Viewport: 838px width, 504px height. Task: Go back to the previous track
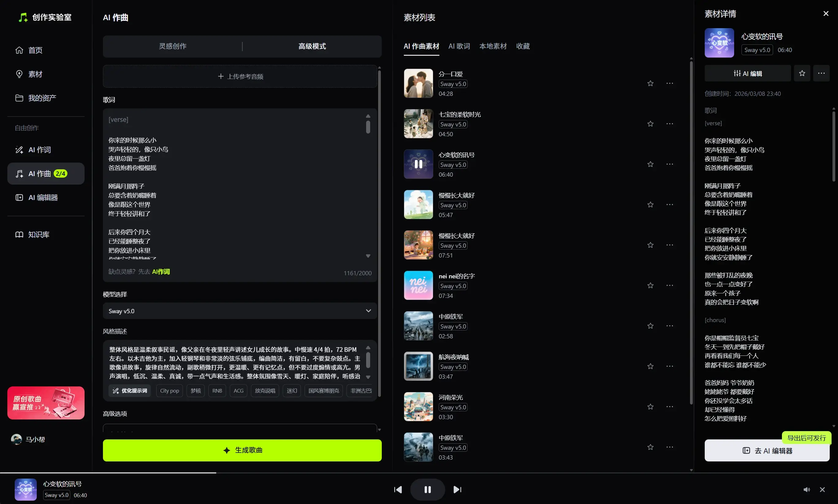coord(398,489)
